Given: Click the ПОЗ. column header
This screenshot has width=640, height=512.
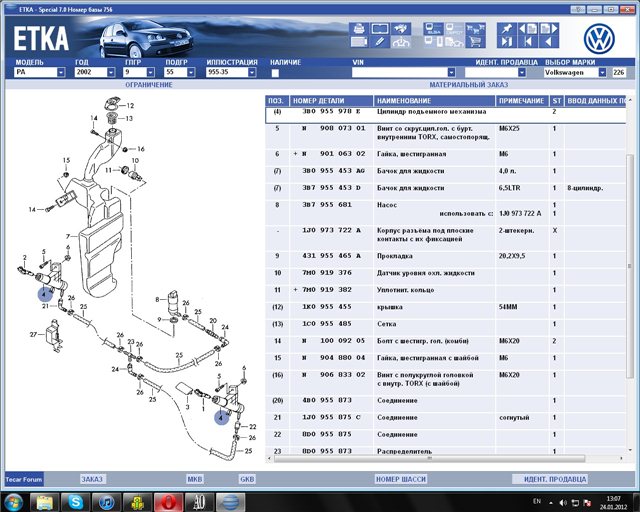Looking at the screenshot, I should pos(277,101).
